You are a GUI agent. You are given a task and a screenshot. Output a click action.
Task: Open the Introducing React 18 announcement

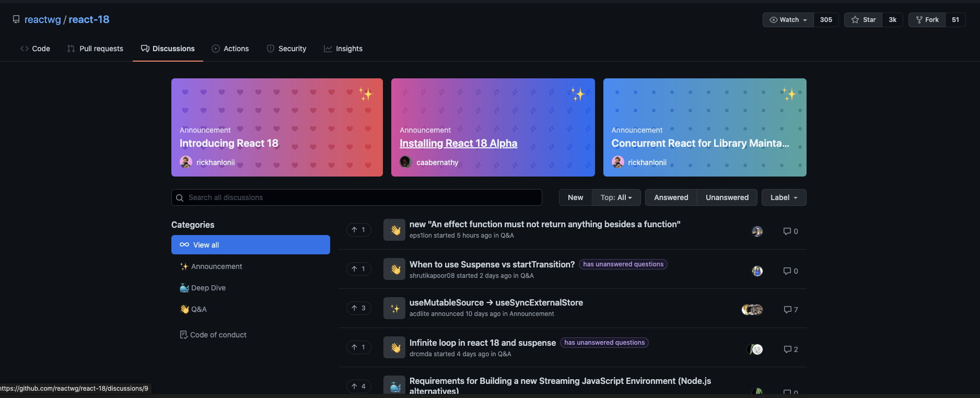[x=229, y=143]
